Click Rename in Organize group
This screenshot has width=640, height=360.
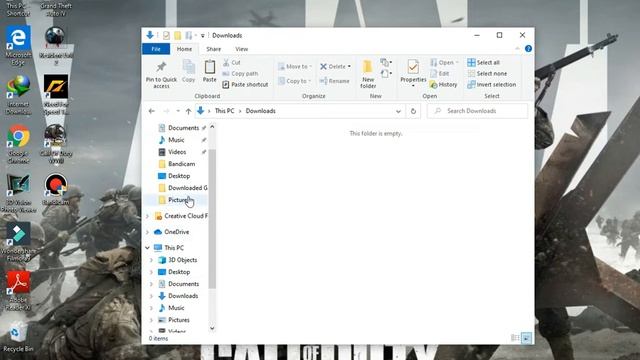click(334, 81)
